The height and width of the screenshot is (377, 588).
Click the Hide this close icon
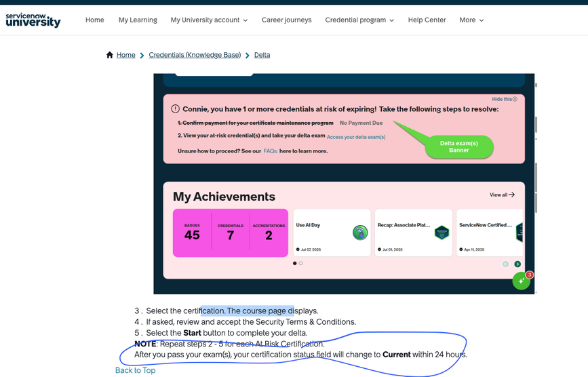[515, 99]
